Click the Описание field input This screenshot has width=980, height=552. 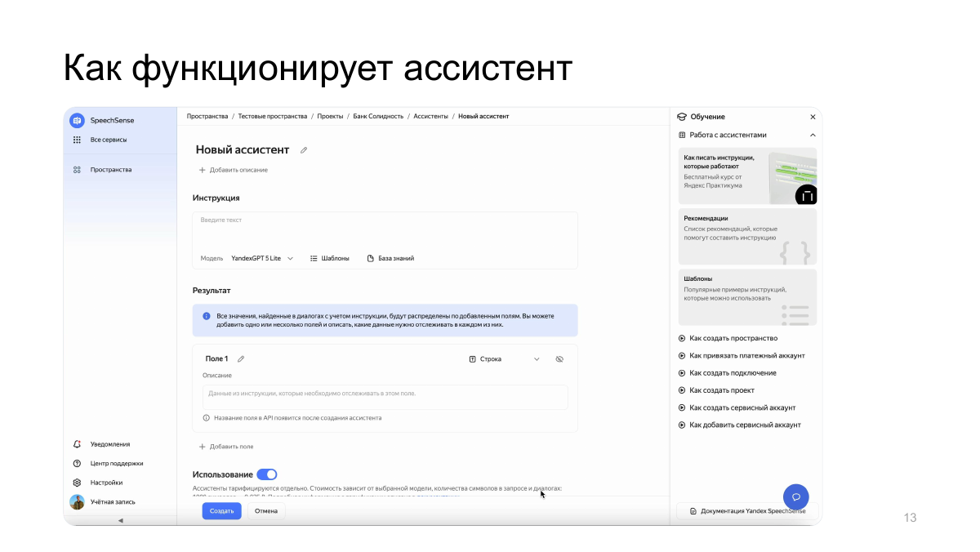coord(385,397)
